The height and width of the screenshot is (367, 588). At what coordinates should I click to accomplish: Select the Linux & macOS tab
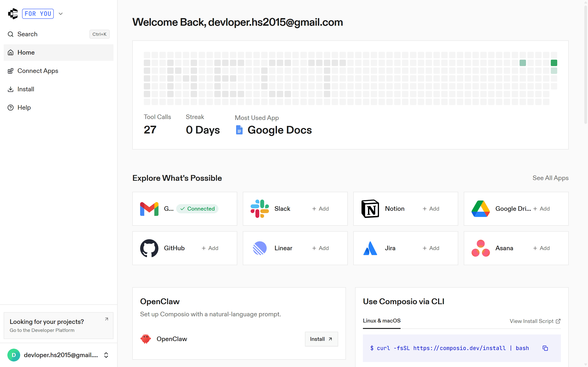pos(382,321)
